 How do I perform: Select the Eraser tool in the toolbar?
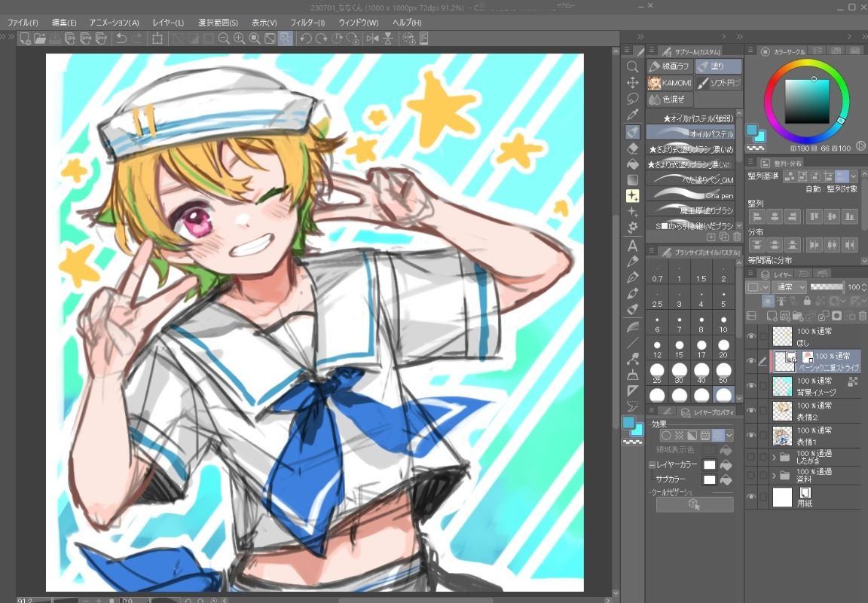(x=633, y=148)
